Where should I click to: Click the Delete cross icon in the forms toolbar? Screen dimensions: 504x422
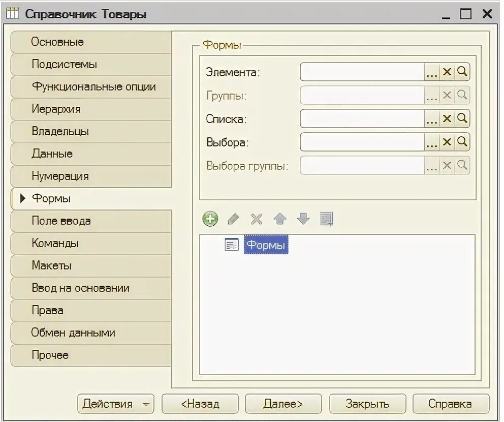tap(257, 219)
